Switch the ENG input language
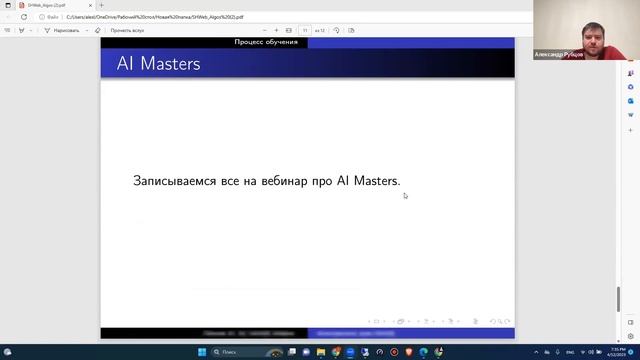This screenshot has height=360, width=640. (x=570, y=352)
